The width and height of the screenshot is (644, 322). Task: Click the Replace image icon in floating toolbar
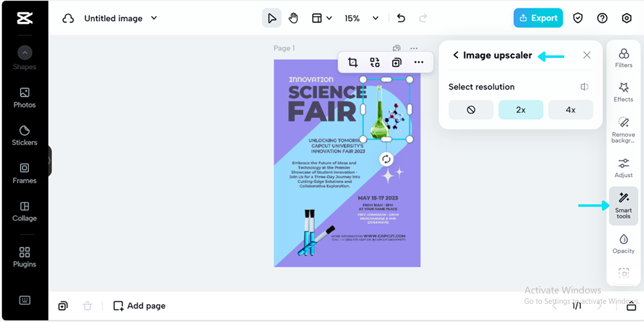pos(375,62)
